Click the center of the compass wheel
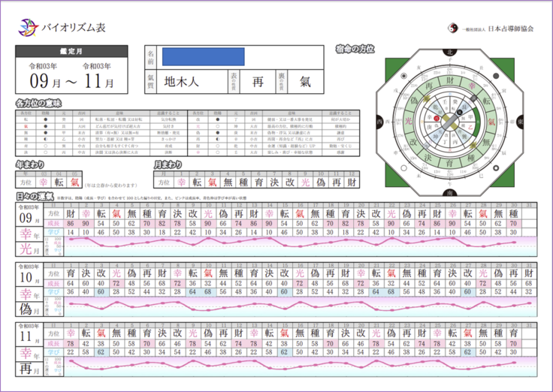The width and height of the screenshot is (553, 392). click(451, 122)
